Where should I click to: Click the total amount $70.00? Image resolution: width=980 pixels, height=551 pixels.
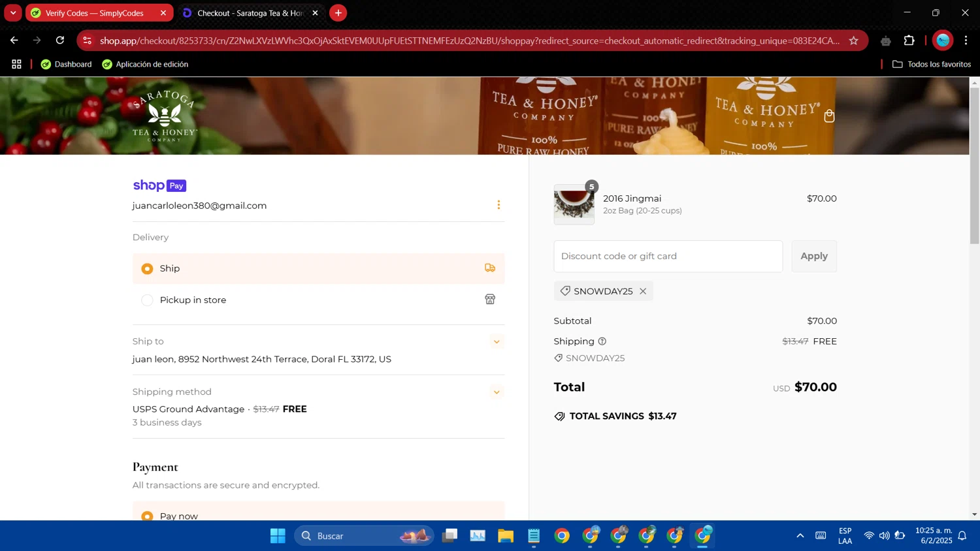coord(815,387)
